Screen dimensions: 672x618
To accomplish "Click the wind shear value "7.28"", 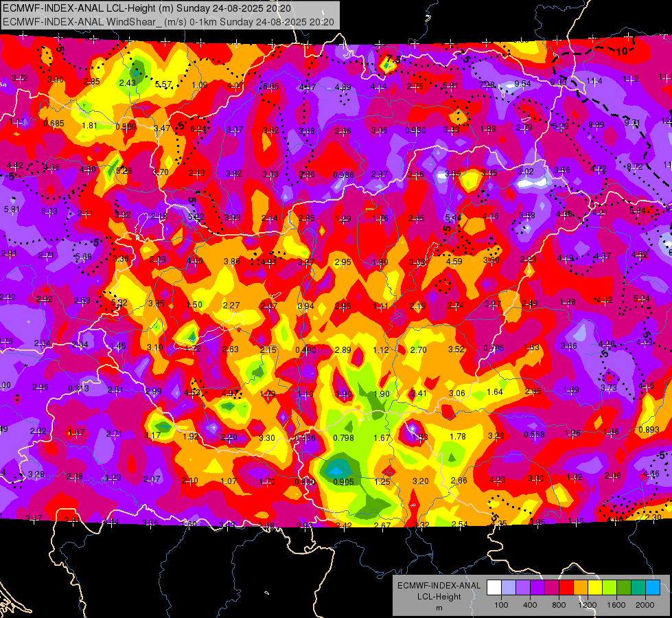I will click(x=487, y=85).
